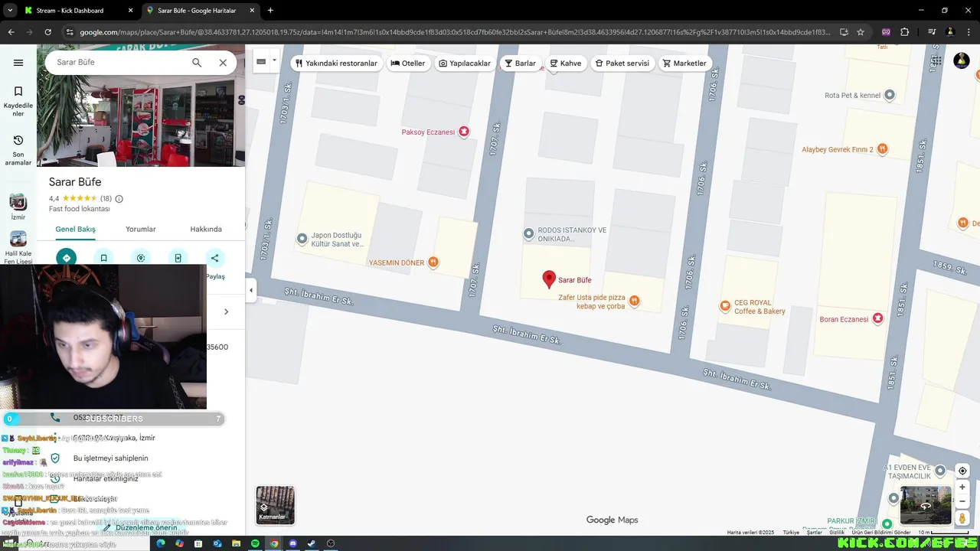Click Japon Dostluğu Kültür Sanat marker
The image size is (980, 551).
tap(302, 239)
